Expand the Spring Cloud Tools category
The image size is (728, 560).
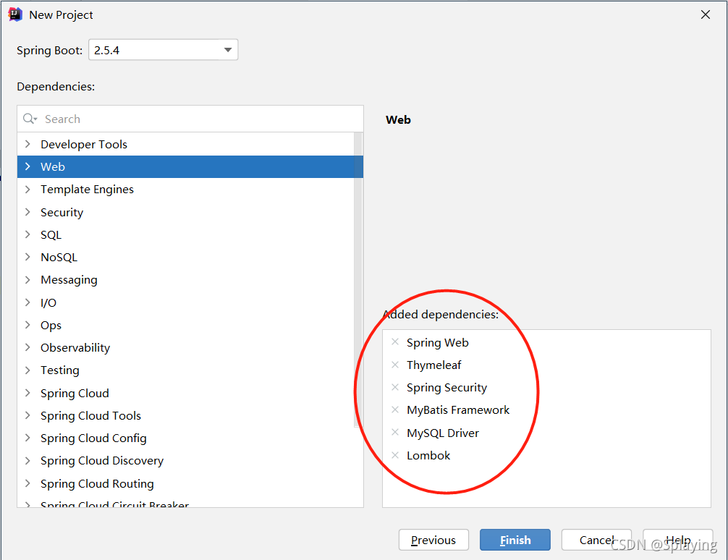pyautogui.click(x=27, y=415)
